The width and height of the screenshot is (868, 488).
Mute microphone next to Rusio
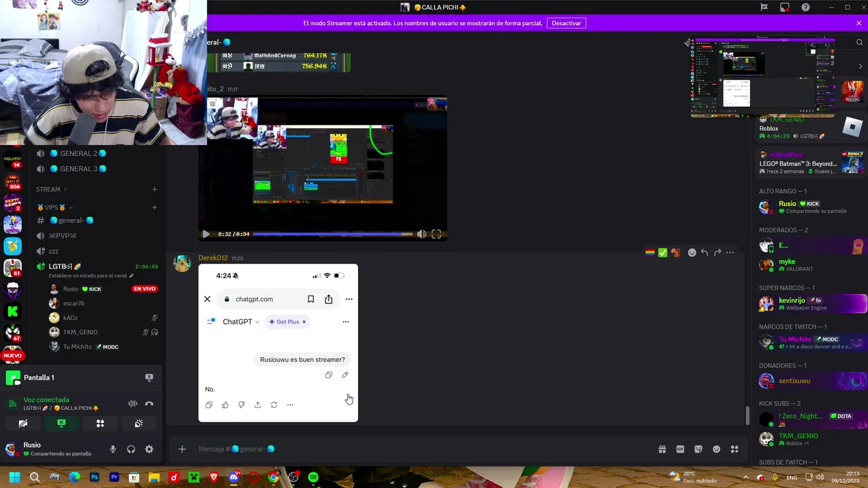[113, 449]
